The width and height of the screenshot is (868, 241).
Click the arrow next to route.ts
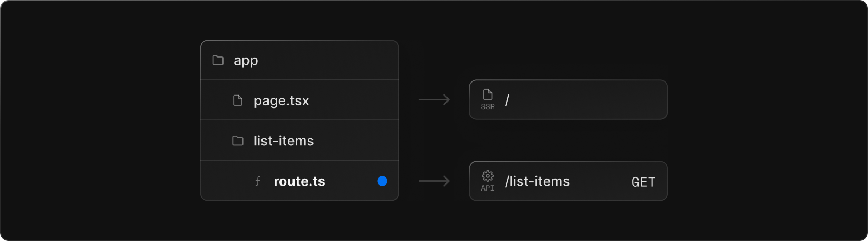click(434, 181)
